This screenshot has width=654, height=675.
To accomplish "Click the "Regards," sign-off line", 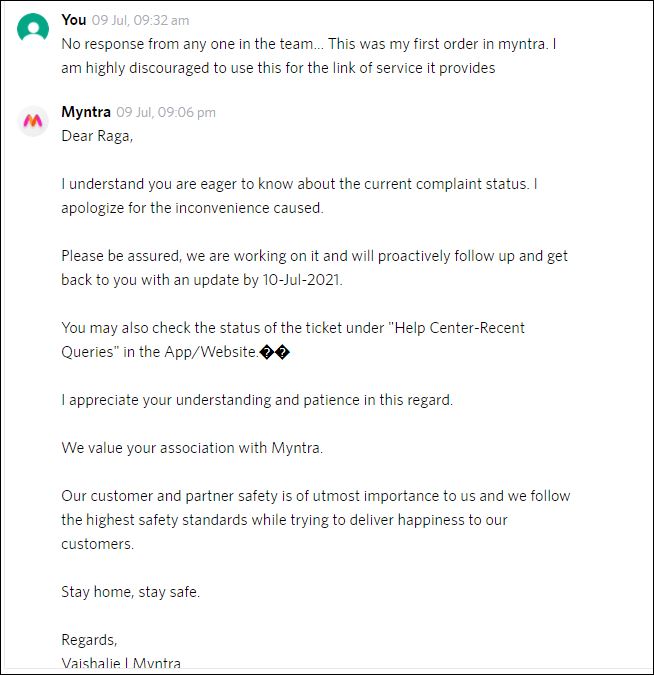I will pyautogui.click(x=89, y=640).
